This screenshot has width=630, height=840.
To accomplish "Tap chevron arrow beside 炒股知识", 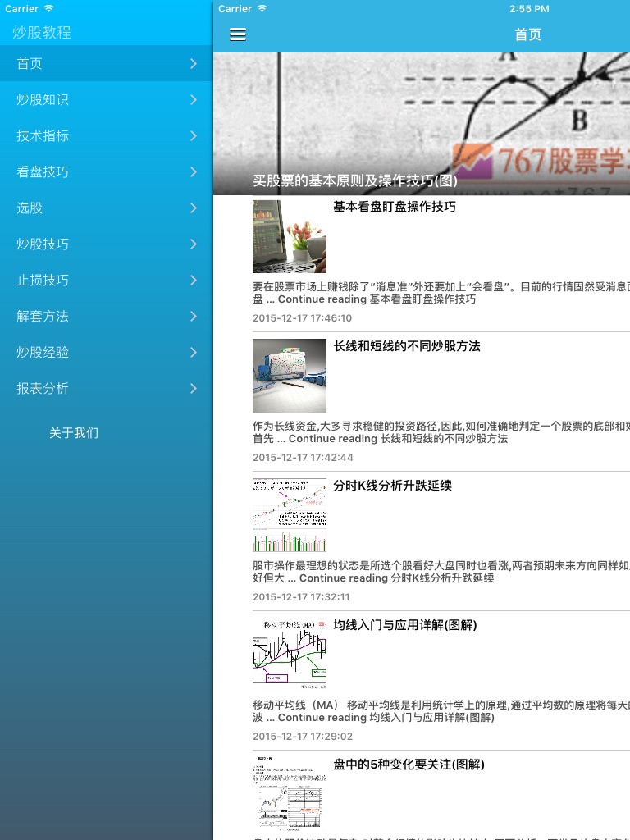I will tap(194, 99).
